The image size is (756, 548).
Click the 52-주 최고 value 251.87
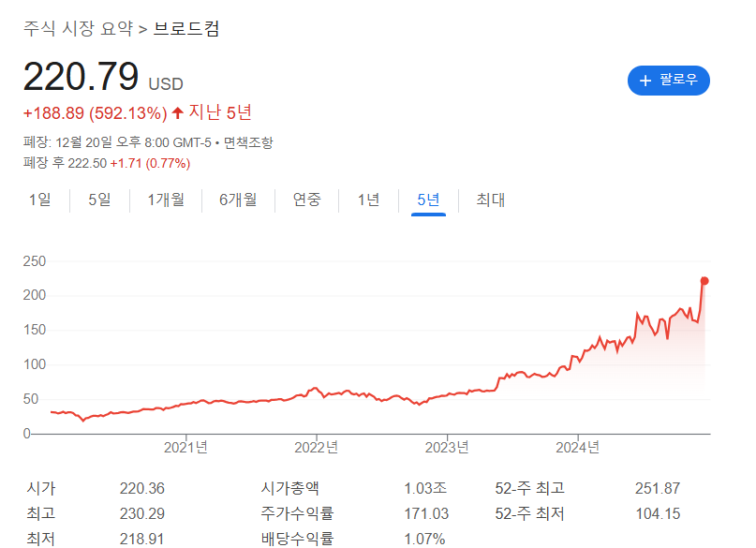tap(658, 489)
